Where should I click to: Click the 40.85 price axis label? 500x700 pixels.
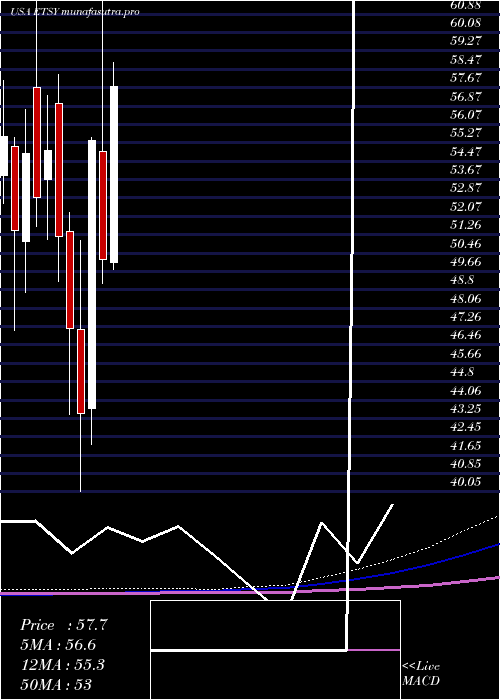pos(466,464)
